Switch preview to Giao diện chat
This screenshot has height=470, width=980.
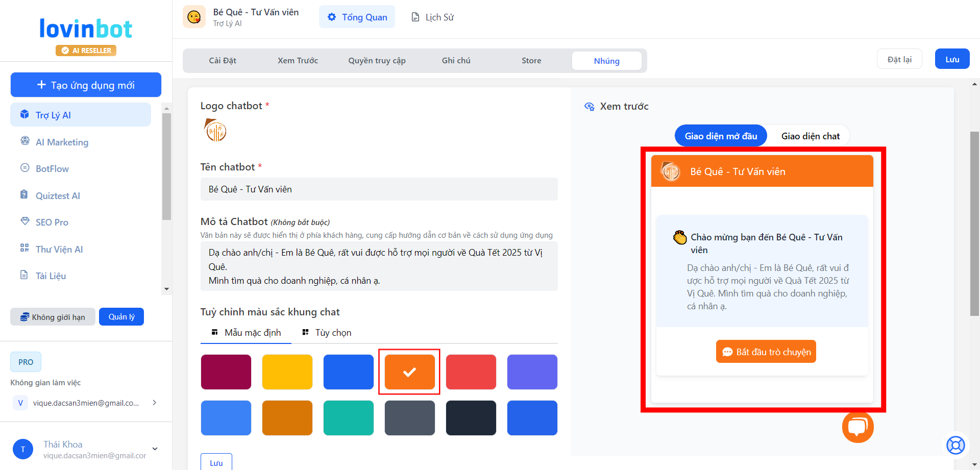(810, 136)
